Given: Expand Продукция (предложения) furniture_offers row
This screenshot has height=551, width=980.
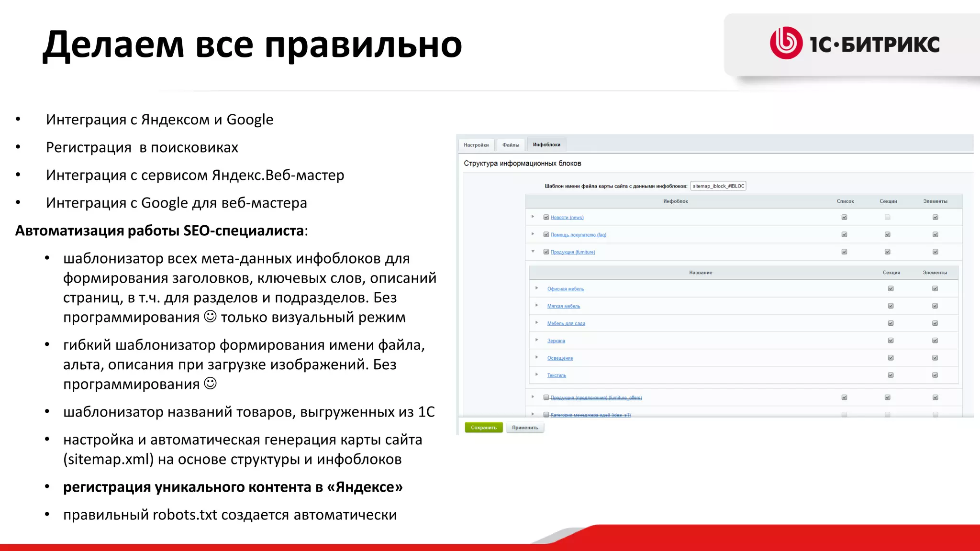Looking at the screenshot, I should click(533, 397).
